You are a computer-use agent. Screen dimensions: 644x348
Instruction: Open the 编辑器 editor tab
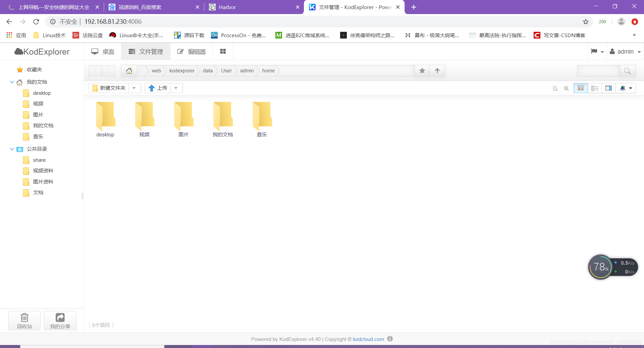tap(192, 52)
